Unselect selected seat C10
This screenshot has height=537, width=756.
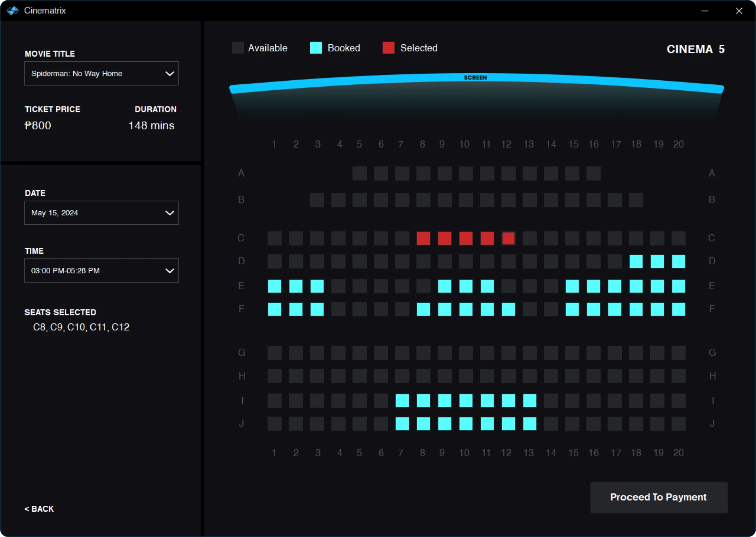(x=466, y=238)
